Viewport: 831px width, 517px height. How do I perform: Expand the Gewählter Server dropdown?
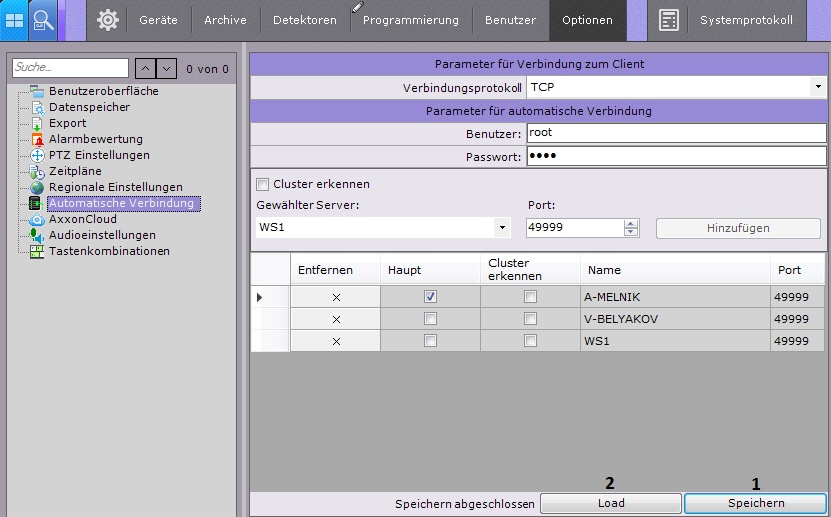click(x=502, y=228)
